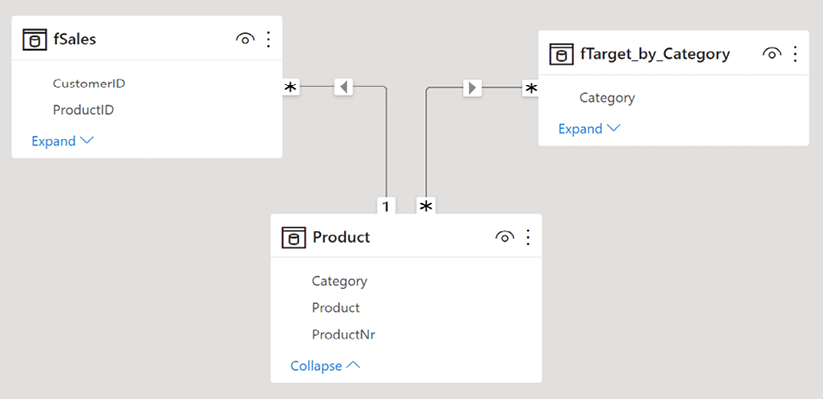Click the Product table icon
The image size is (823, 399).
click(294, 237)
